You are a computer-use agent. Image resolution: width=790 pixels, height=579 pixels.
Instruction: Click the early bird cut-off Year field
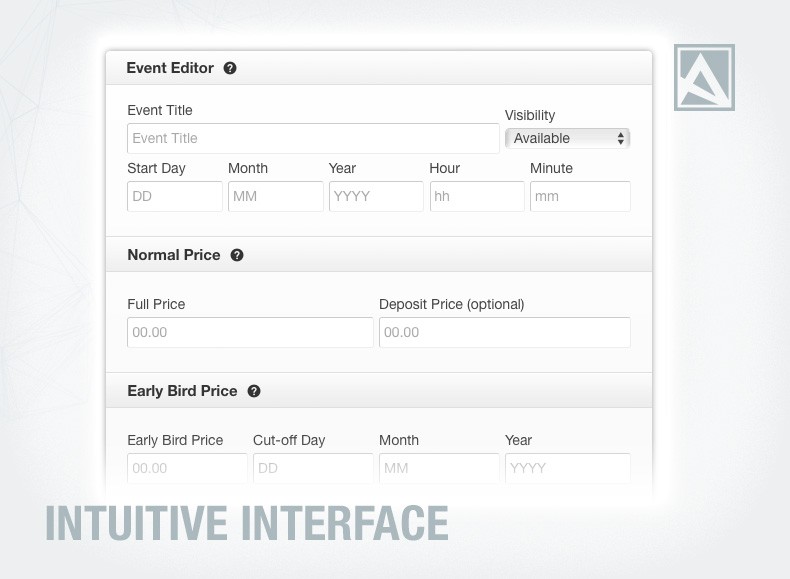(x=567, y=468)
